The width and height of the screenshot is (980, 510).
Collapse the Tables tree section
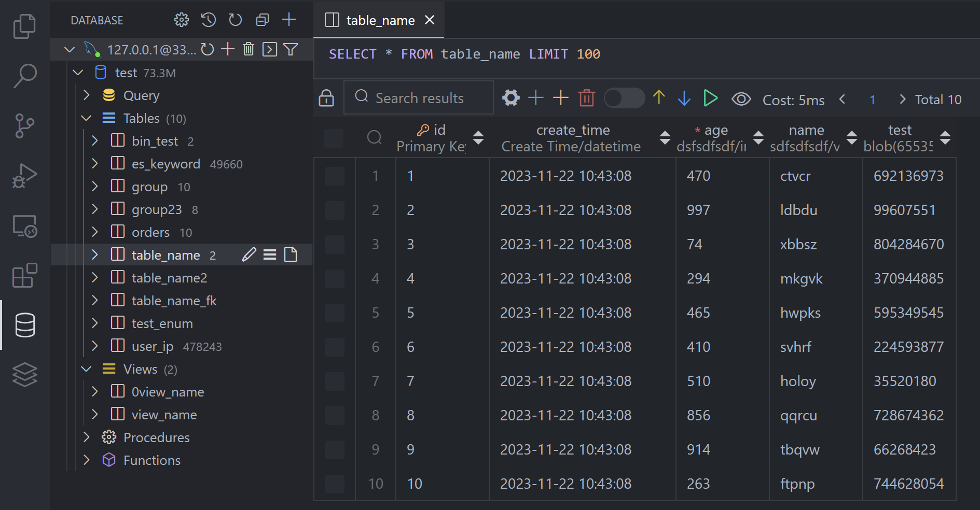87,119
